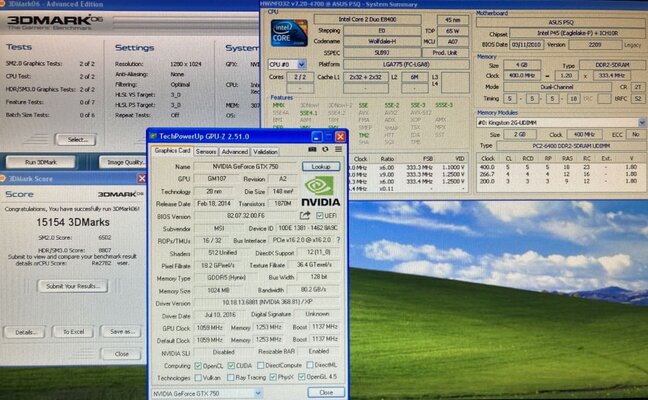Click To Excel button
The width and height of the screenshot is (648, 400).
73,332
